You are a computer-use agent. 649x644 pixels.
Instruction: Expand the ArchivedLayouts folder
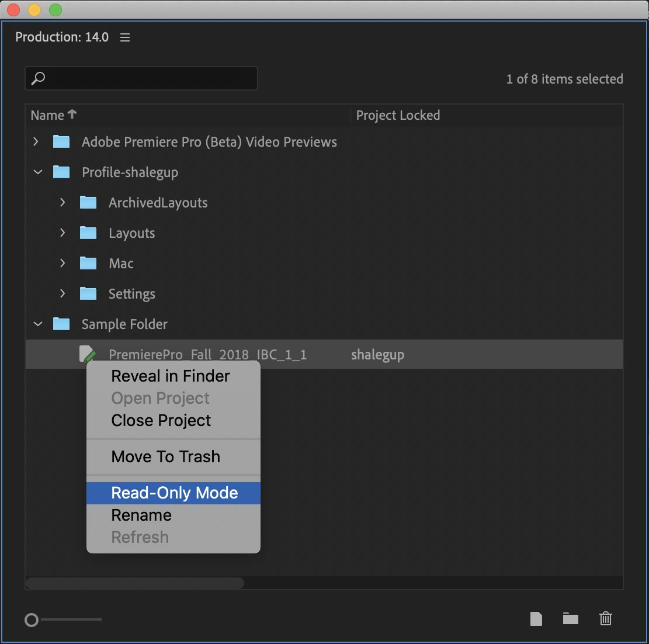[63, 203]
